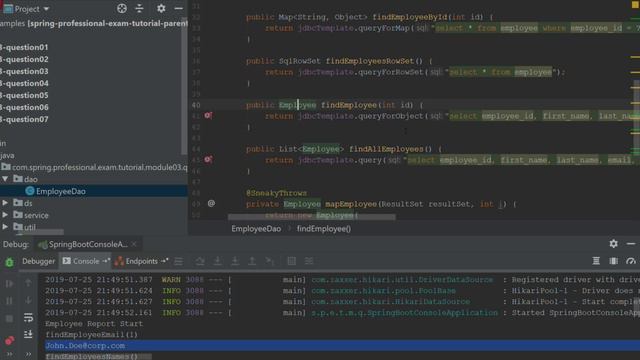
Task: Open Debug panel settings gear
Action: 613,244
